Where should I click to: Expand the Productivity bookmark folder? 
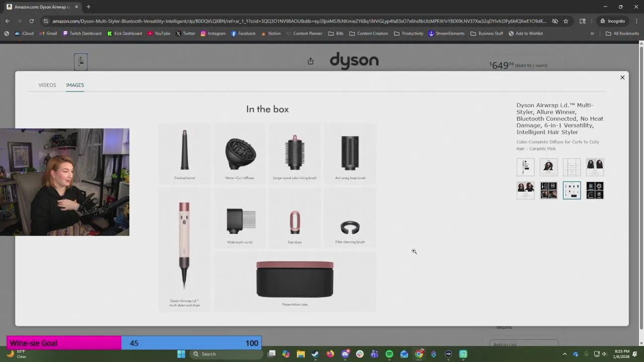(409, 34)
